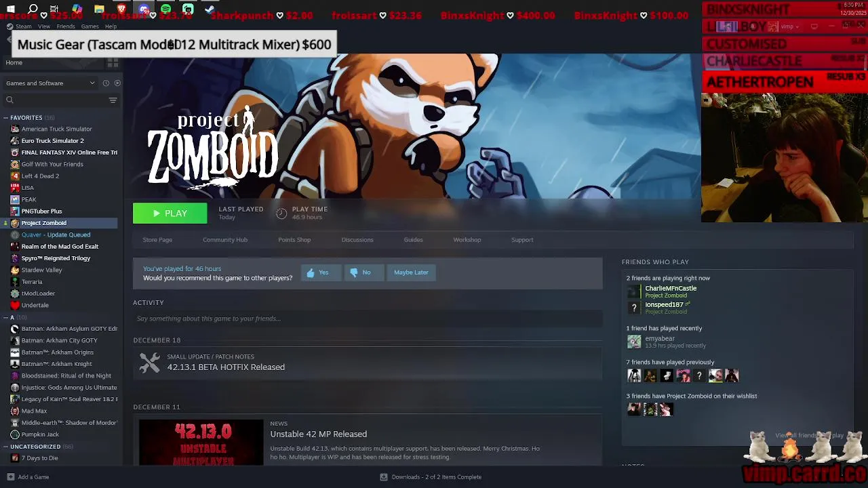Open the Unstable 42 MP Released headline

coord(319,434)
